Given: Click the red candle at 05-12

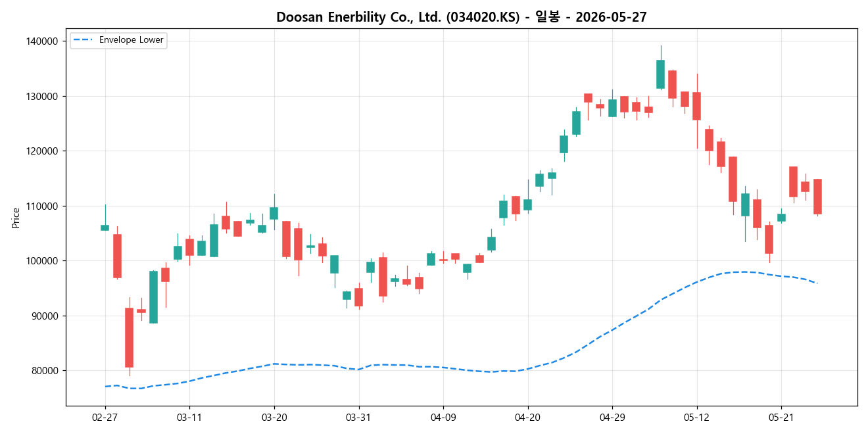Looking at the screenshot, I should coord(696,106).
